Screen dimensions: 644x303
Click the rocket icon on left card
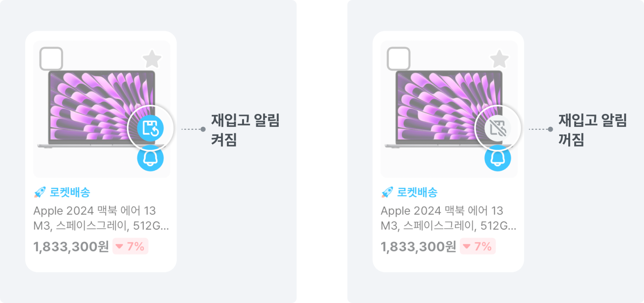pos(40,192)
